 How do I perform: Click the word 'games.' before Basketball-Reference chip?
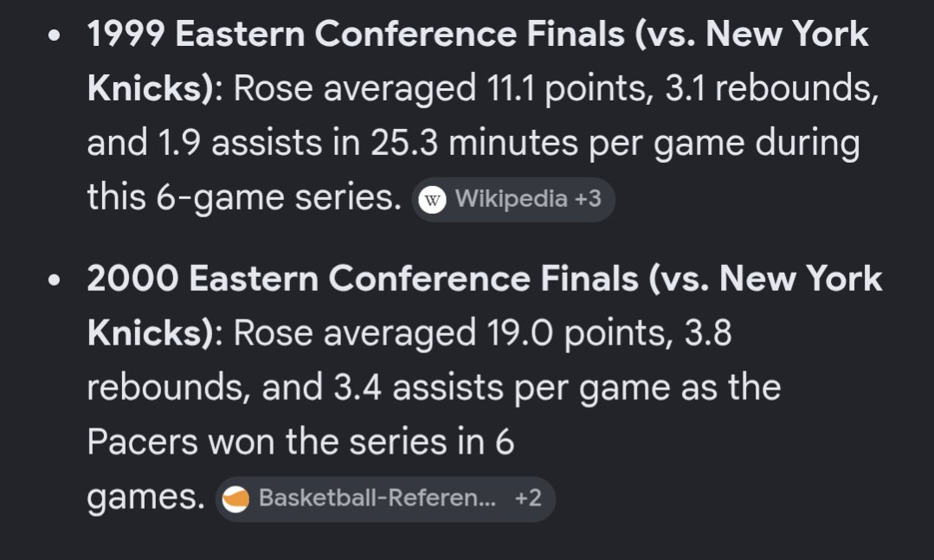(145, 498)
